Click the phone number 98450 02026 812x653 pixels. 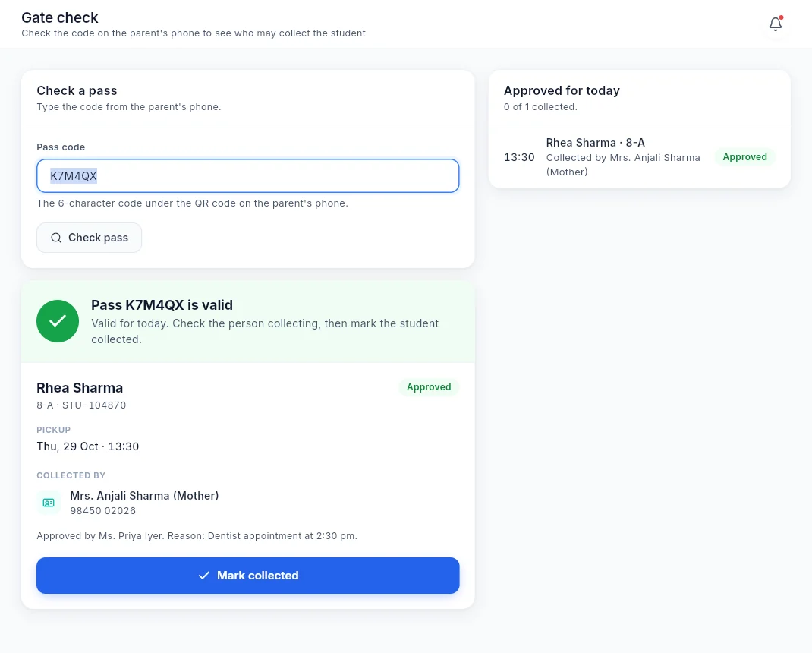(103, 510)
